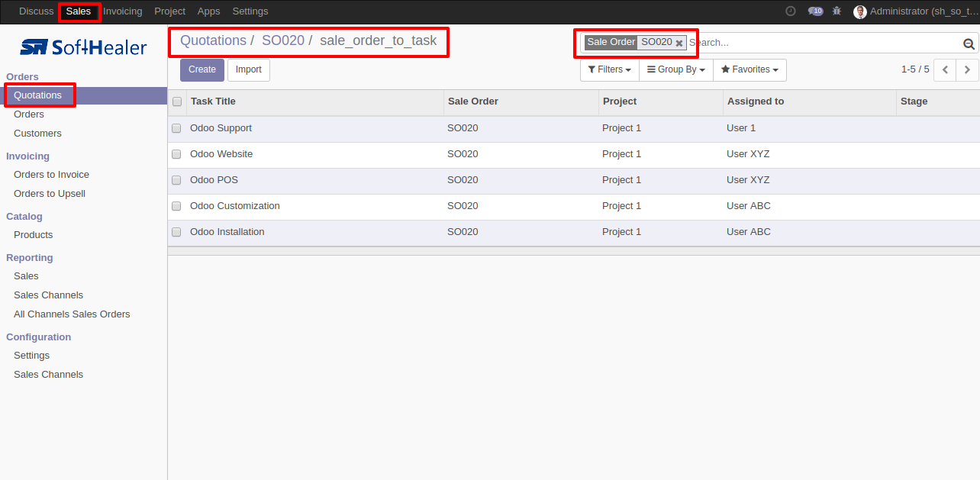Check the Odoo Support row checkbox
This screenshot has height=480, width=980.
coord(176,128)
